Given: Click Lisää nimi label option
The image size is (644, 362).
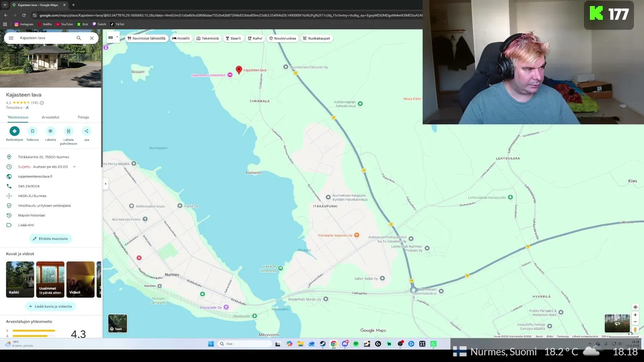Looking at the screenshot, I should 26,225.
